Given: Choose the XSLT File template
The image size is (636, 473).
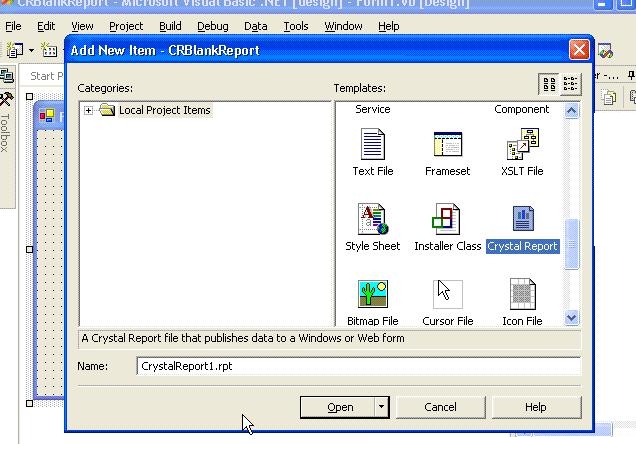Looking at the screenshot, I should pyautogui.click(x=522, y=146).
